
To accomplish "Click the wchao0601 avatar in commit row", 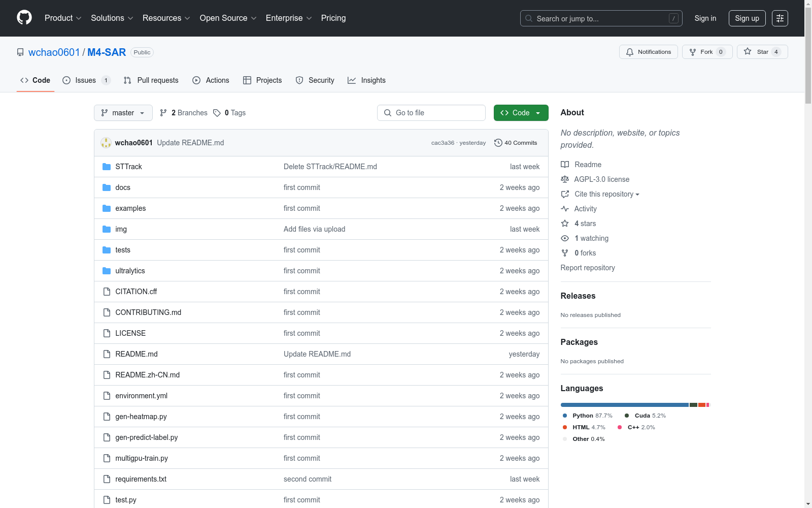I will (106, 143).
